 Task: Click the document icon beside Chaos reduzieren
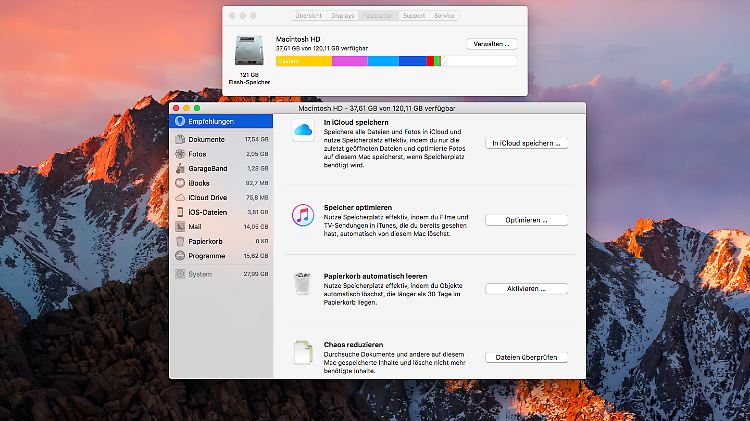(x=303, y=352)
